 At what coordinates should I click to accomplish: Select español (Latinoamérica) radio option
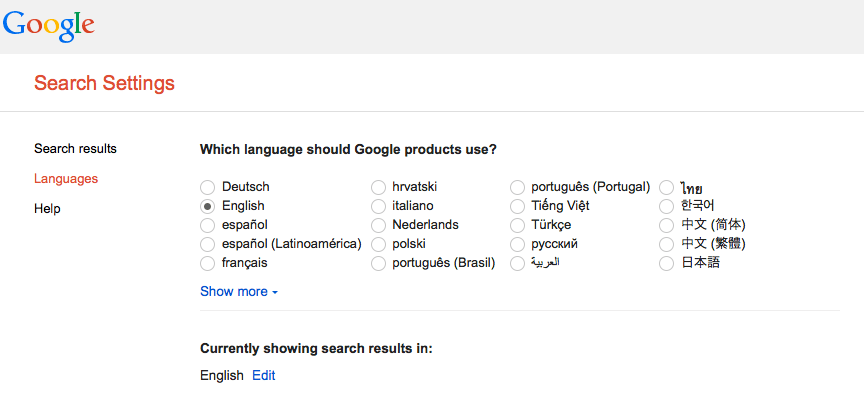point(207,244)
